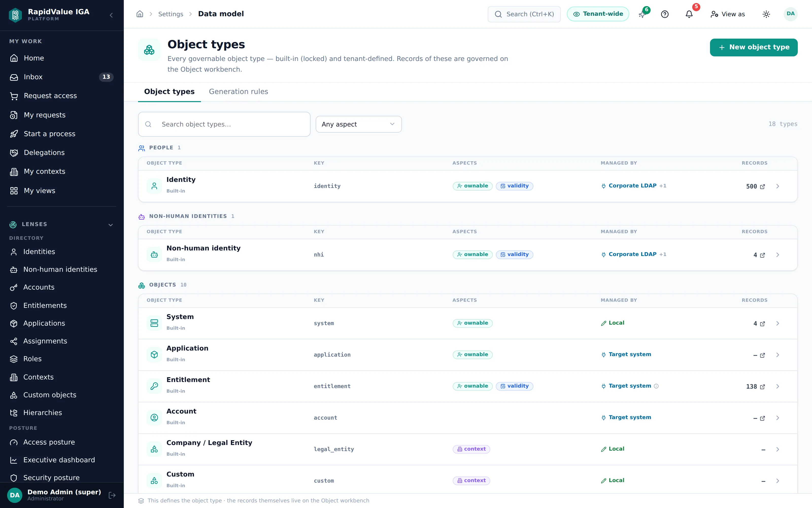Open Start a process in sidebar
The image size is (812, 508).
tap(62, 134)
